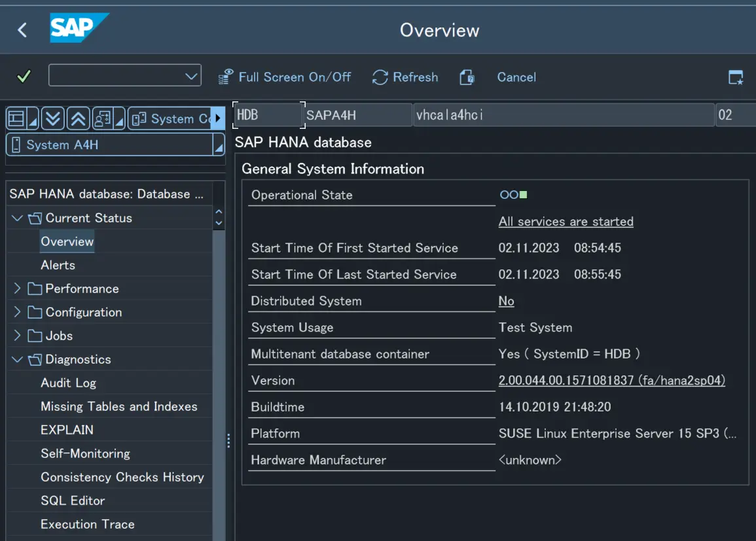The image size is (756, 541).
Task: Click the first service start time 08:54:45
Action: click(598, 248)
